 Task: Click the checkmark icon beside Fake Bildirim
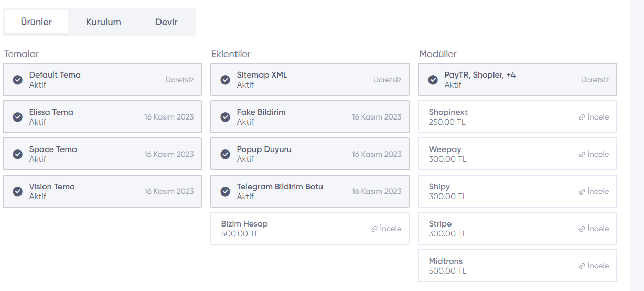click(226, 117)
